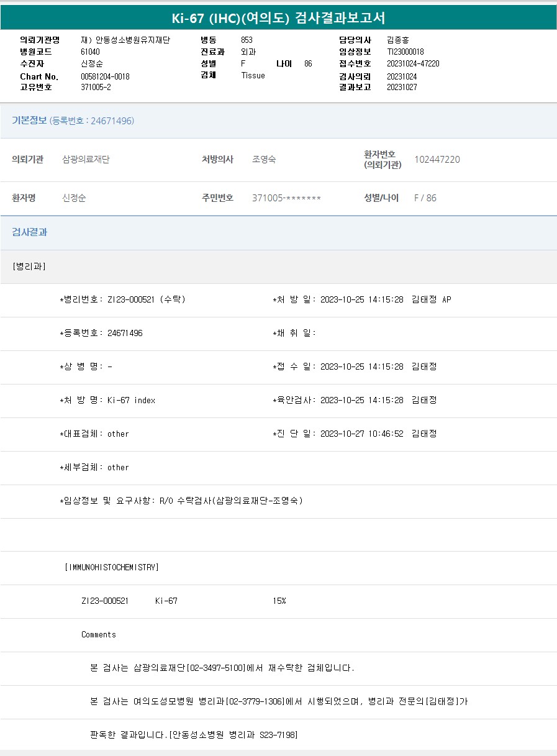Click the hospital code 61040
Viewport: 557px width, 756px height.
pyautogui.click(x=90, y=52)
